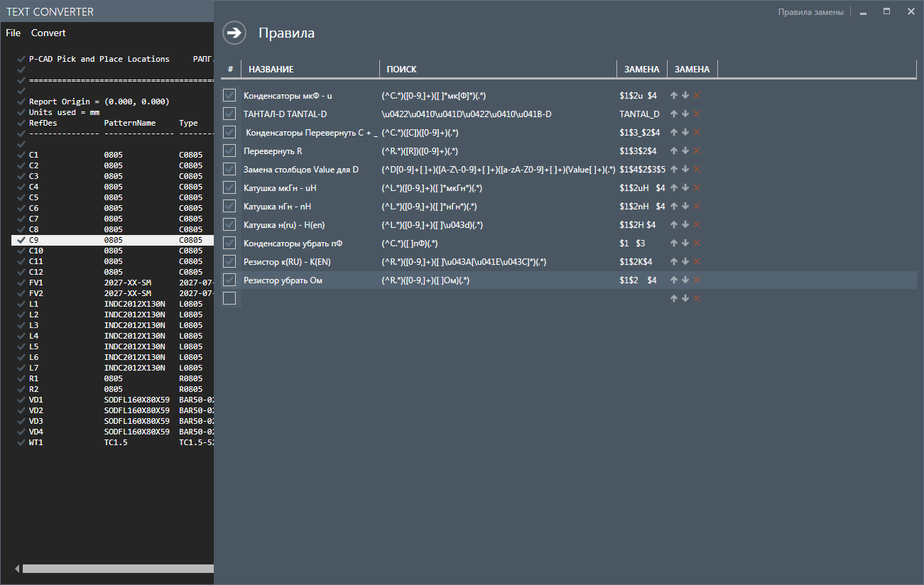Image resolution: width=924 pixels, height=585 pixels.
Task: Edit search pattern of Резистор убрать Ом
Action: (498, 280)
